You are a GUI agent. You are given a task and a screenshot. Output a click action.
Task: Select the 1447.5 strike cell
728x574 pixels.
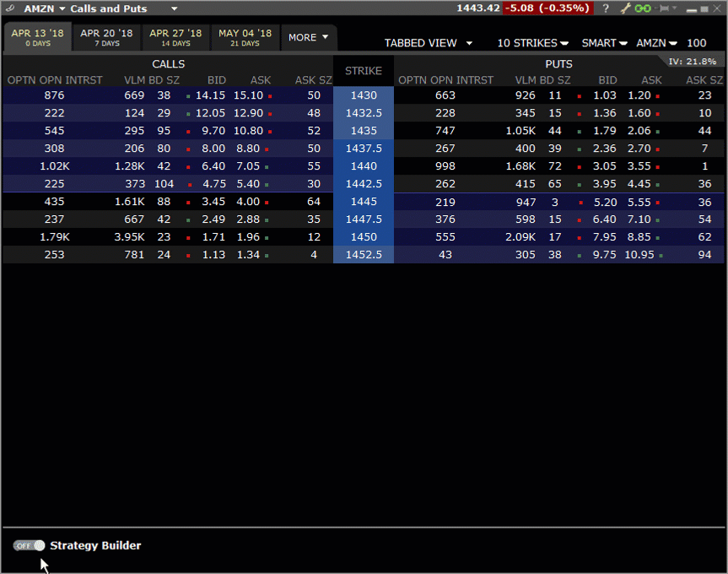pos(364,219)
